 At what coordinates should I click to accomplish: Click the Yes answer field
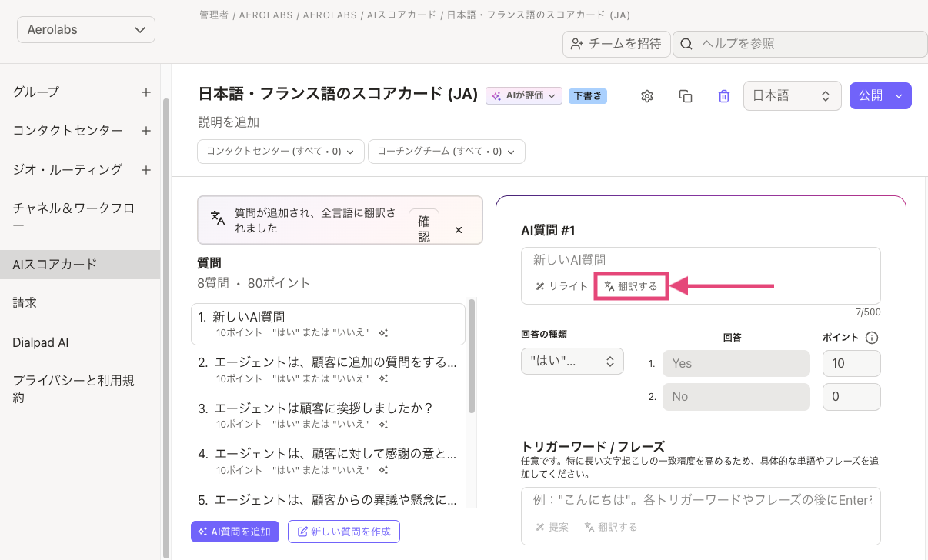[736, 363]
